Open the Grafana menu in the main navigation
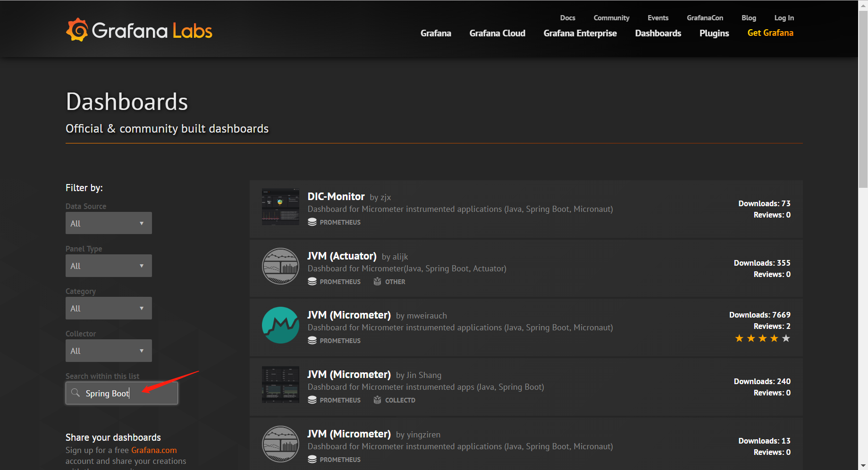This screenshot has height=470, width=868. coord(436,33)
